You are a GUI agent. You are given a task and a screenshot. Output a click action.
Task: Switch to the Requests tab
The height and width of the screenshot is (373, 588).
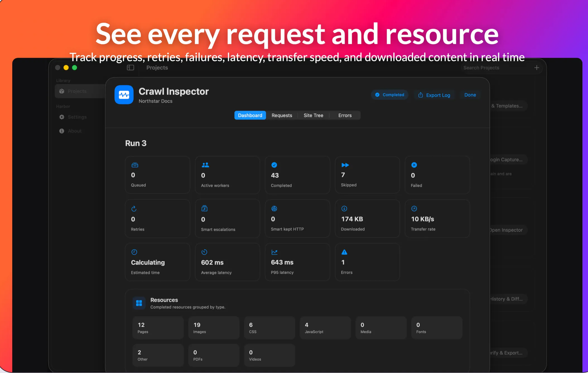[x=282, y=115]
